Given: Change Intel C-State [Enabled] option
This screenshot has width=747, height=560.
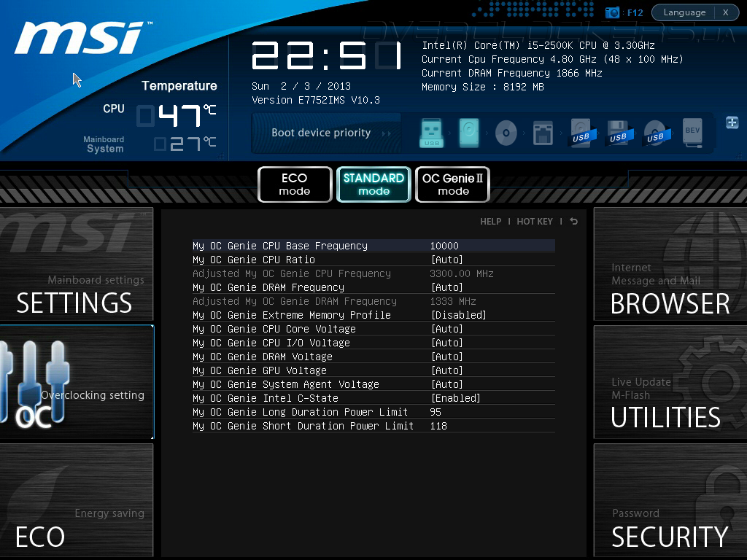Looking at the screenshot, I should click(455, 397).
